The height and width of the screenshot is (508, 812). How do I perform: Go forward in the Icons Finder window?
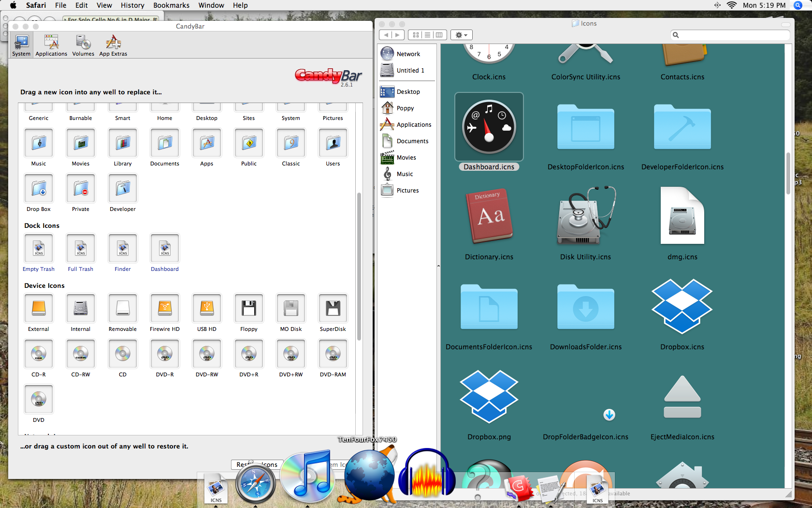pos(398,35)
